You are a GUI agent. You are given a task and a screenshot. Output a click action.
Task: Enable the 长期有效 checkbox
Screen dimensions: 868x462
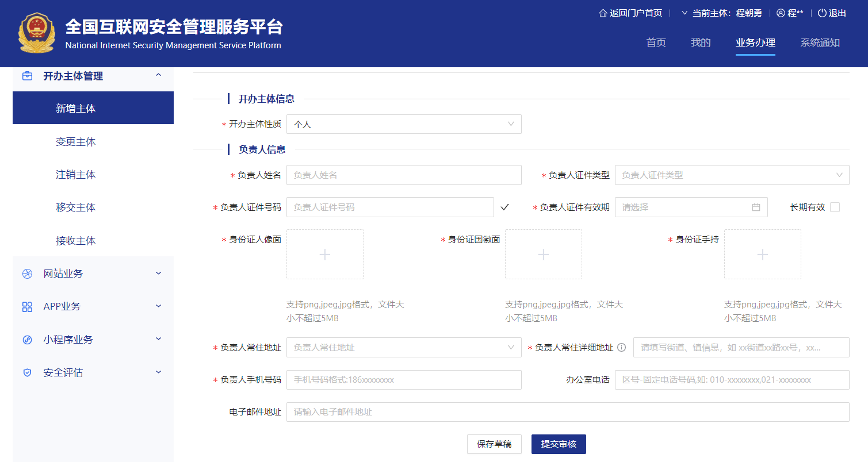click(x=834, y=207)
